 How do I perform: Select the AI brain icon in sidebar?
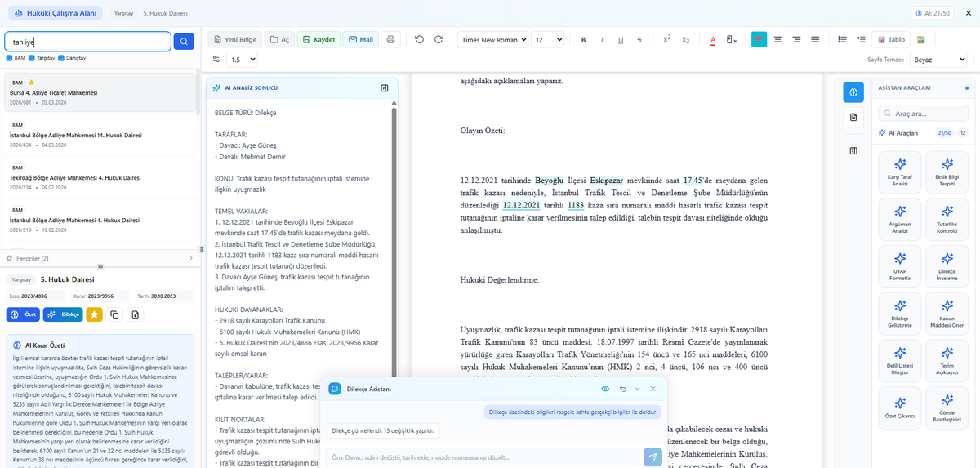click(853, 92)
